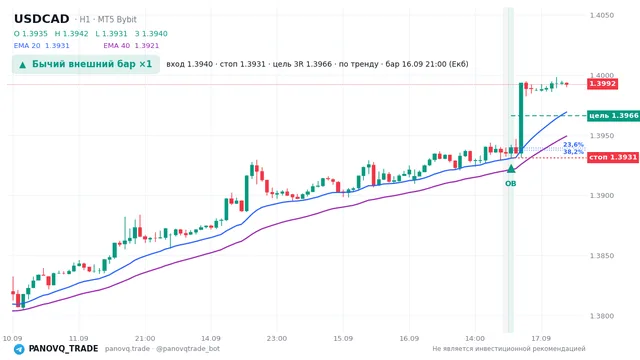Click the 'EMA 40 1.3921' legend entry

131,46
